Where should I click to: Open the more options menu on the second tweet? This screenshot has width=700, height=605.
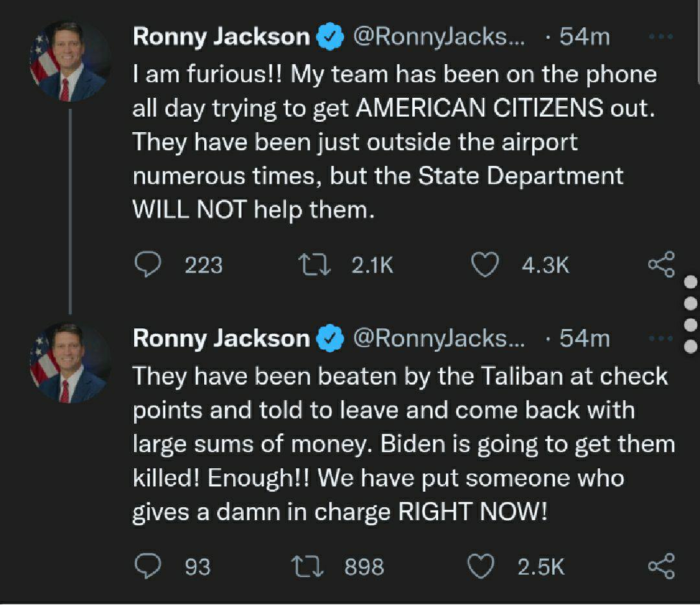point(661,338)
